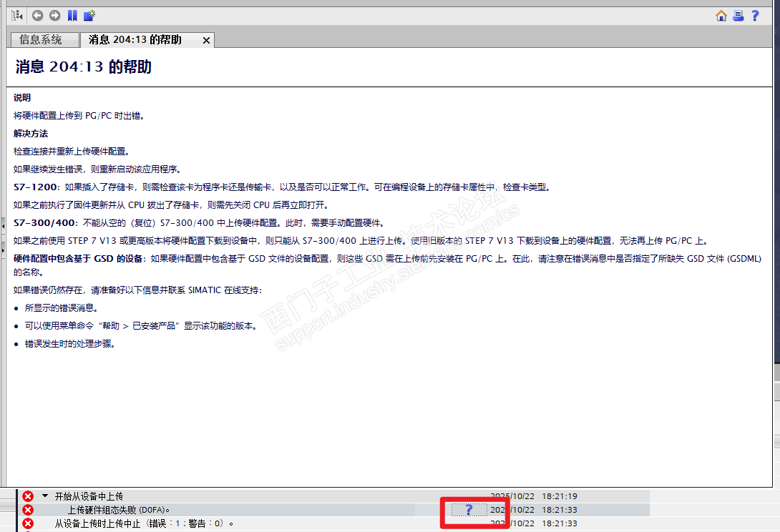Select the 从设备上传时上传中止 message row

coord(334,523)
